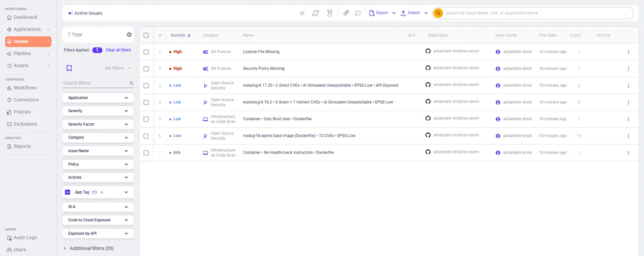Click the Import button
Viewport: 644px width, 256px height.
[410, 13]
